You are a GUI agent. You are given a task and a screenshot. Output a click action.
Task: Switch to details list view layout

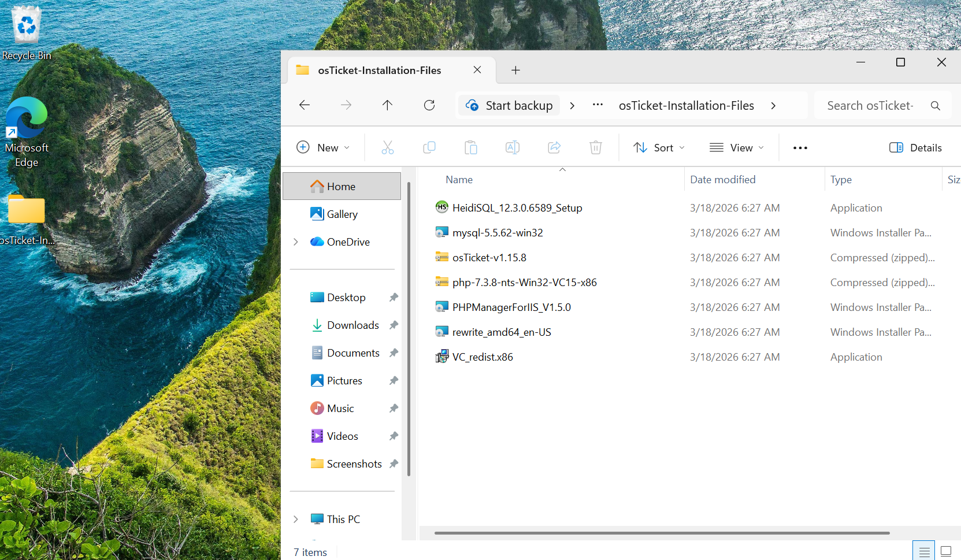pyautogui.click(x=924, y=551)
